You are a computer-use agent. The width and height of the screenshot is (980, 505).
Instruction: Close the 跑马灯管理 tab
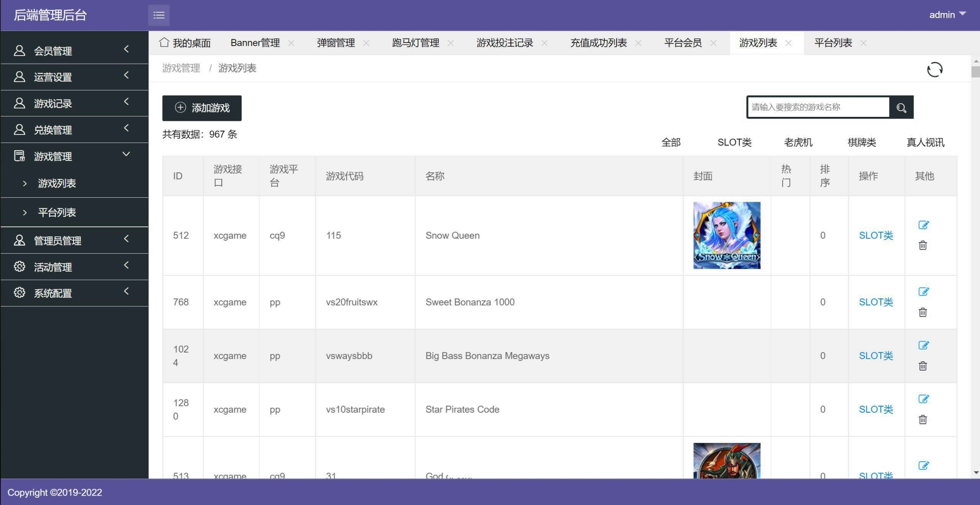click(x=450, y=43)
